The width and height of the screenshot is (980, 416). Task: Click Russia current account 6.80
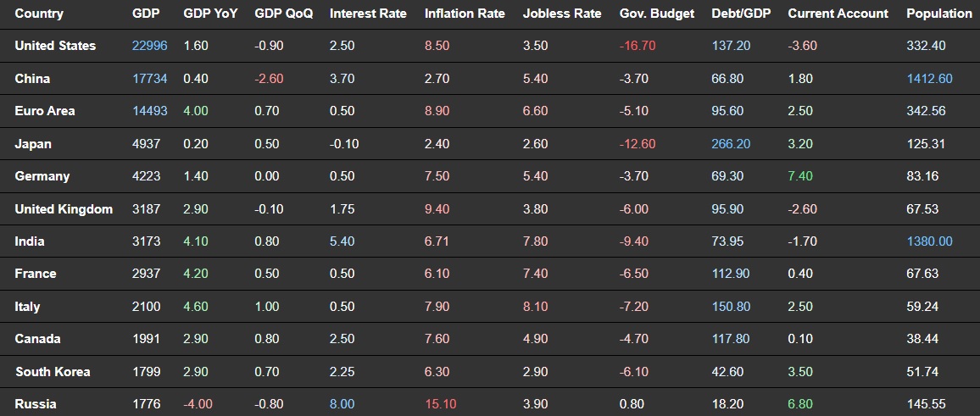(x=800, y=404)
